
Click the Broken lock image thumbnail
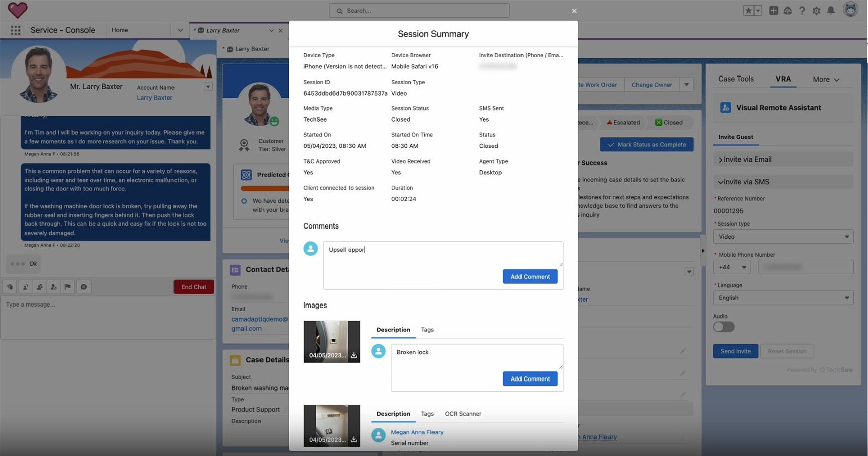(331, 337)
